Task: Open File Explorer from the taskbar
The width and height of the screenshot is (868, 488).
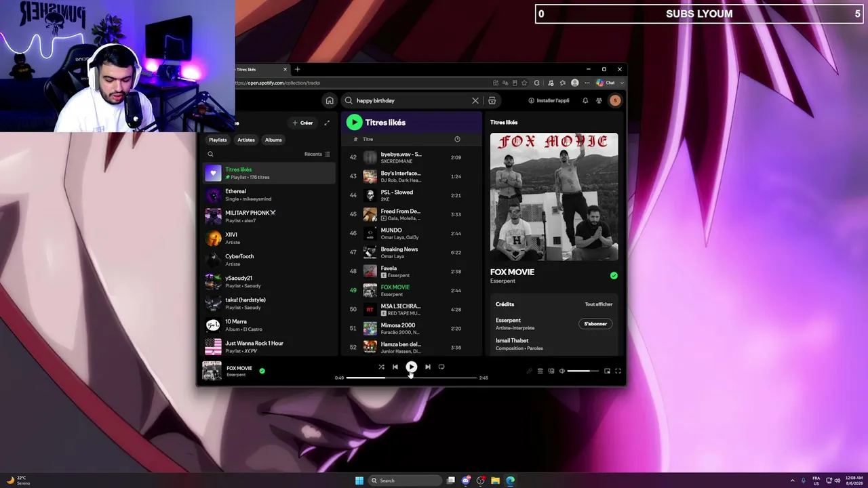Action: (496, 481)
